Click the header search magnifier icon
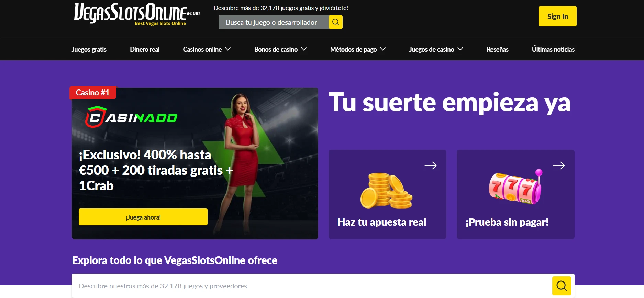Screen dimensions: 644x298 click(336, 22)
